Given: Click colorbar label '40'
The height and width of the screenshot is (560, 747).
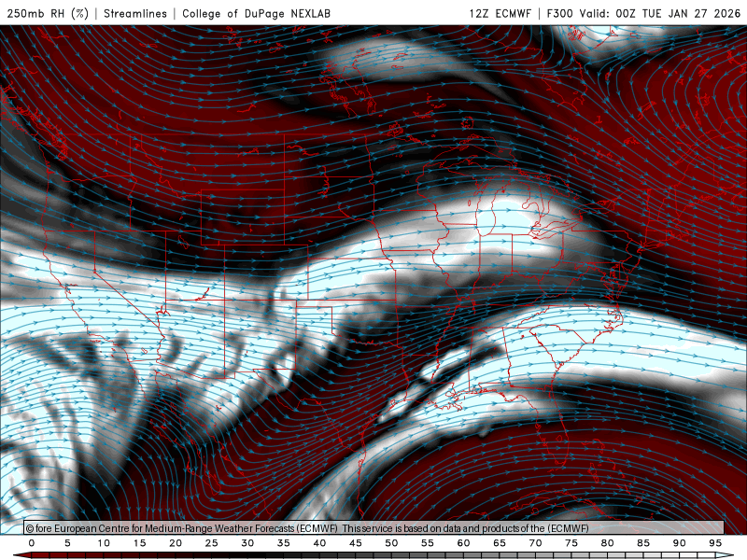Looking at the screenshot, I should pos(319,543).
